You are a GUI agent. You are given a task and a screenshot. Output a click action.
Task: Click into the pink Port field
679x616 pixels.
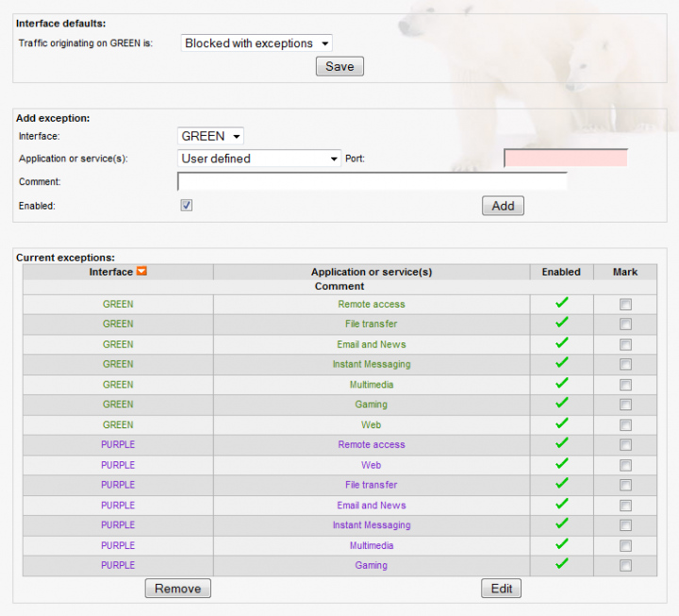[565, 158]
